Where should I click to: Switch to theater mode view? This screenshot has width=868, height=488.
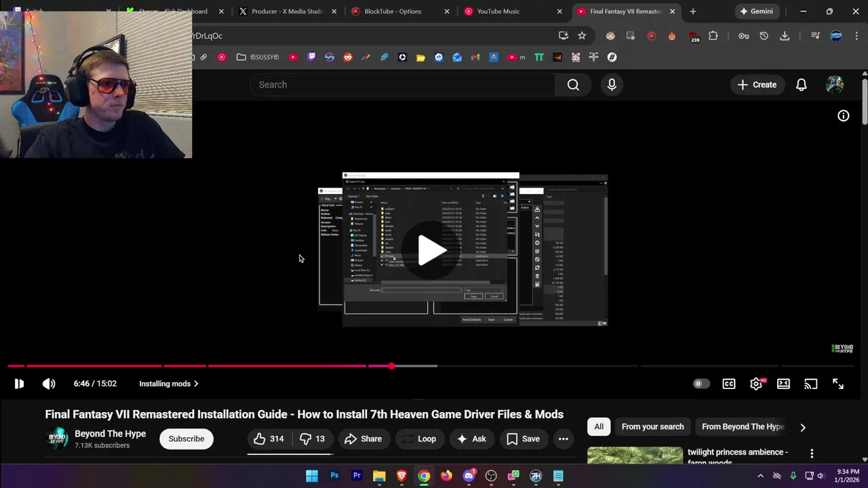coord(783,384)
